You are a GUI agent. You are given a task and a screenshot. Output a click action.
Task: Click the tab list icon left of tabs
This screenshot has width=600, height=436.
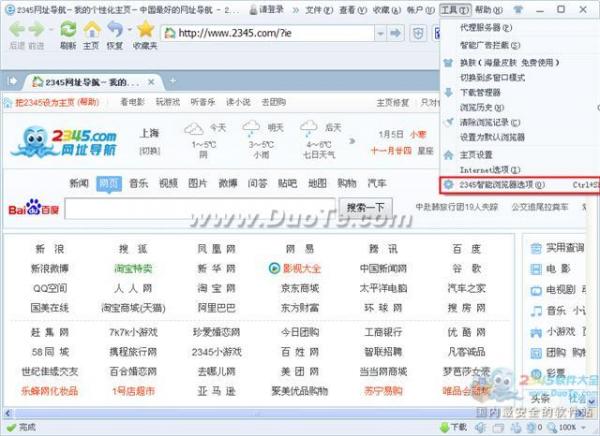coord(12,81)
